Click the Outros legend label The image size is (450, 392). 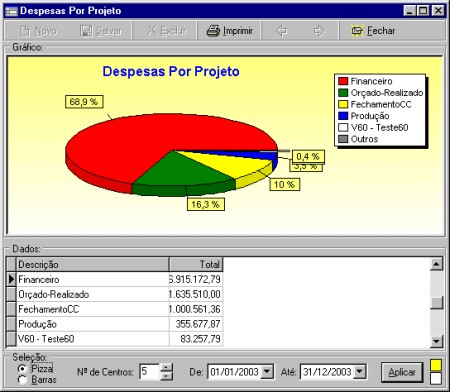point(364,139)
